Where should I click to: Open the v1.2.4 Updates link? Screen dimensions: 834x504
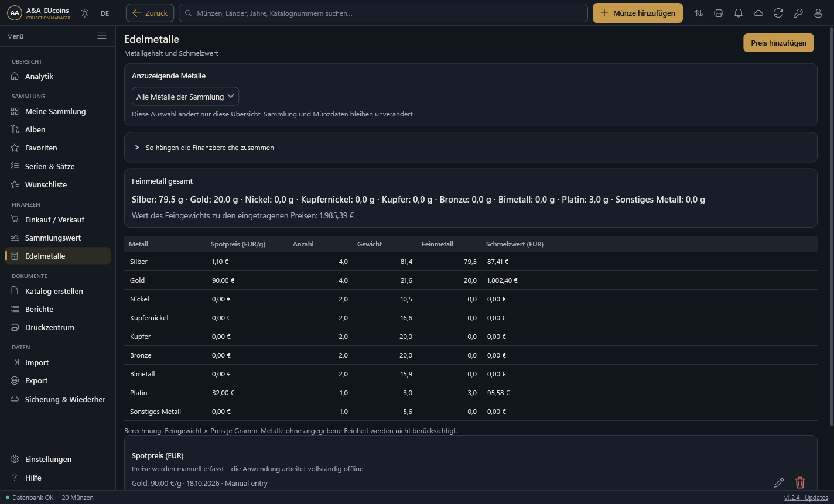point(806,498)
